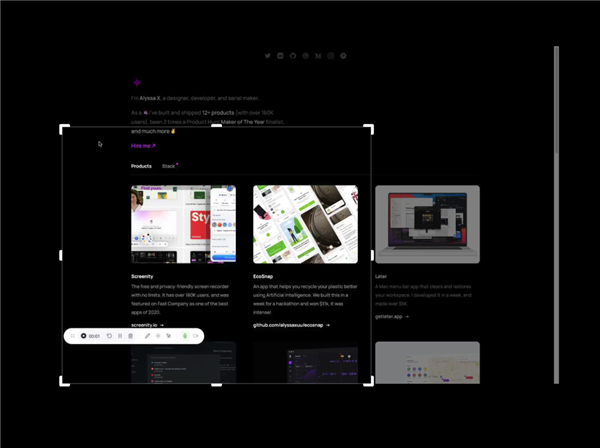Viewport: 600px width, 448px height.
Task: Restart the recording with the restart icon
Action: click(x=109, y=336)
